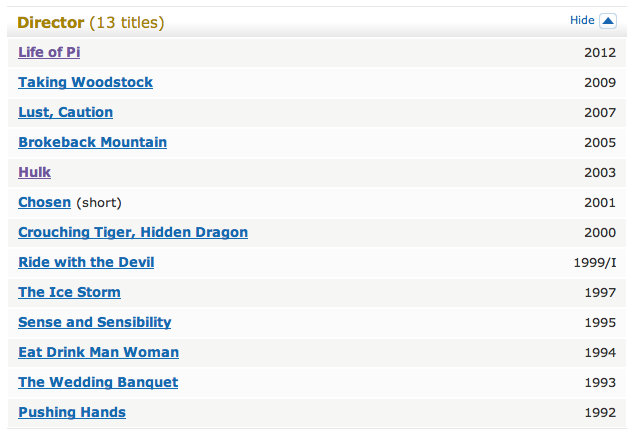Open the Hulk title link
This screenshot has height=431, width=636.
pyautogui.click(x=34, y=172)
